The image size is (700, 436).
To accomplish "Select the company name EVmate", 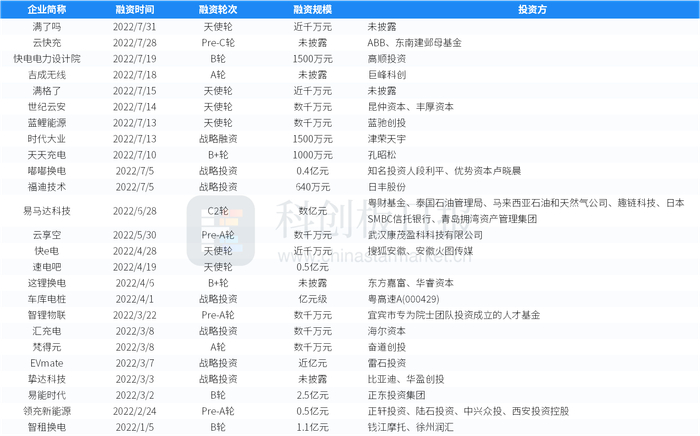I will [47, 363].
